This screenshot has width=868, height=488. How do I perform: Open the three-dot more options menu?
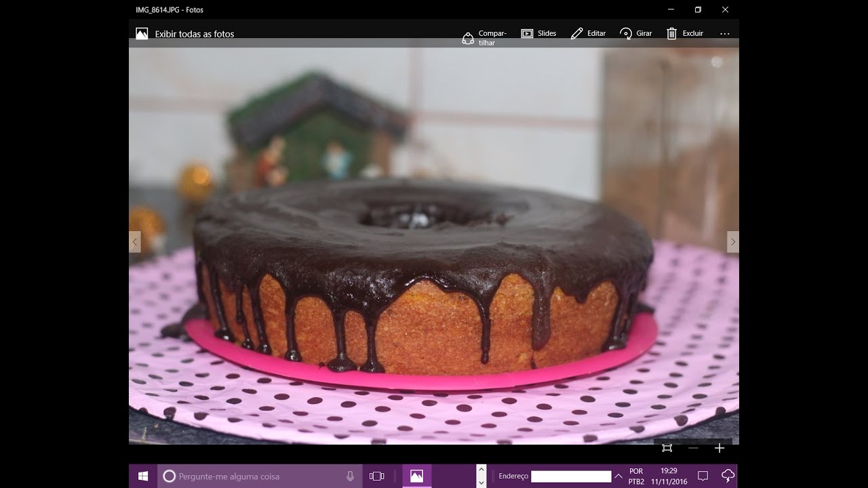tap(724, 33)
